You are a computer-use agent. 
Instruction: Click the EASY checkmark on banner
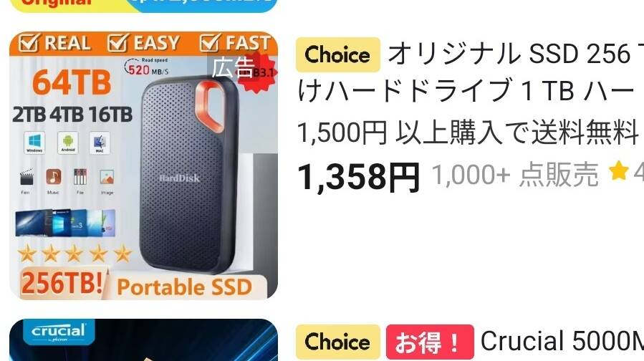pos(118,43)
